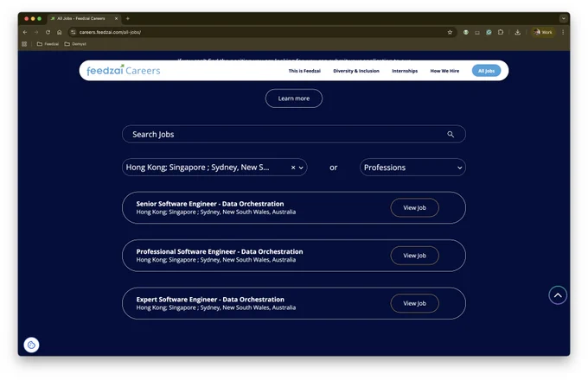588x380 pixels.
Task: Open the Work profile menu
Action: [x=543, y=32]
